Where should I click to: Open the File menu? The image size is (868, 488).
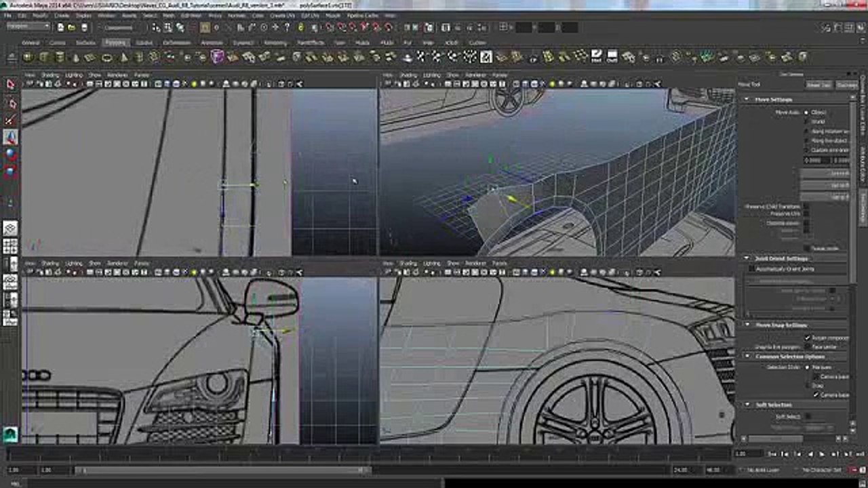7,15
